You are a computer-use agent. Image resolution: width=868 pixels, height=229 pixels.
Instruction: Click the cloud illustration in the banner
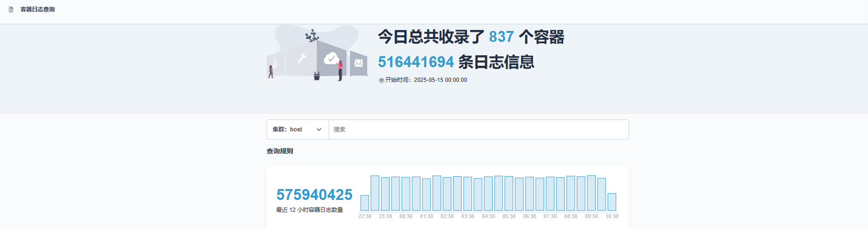pos(331,59)
